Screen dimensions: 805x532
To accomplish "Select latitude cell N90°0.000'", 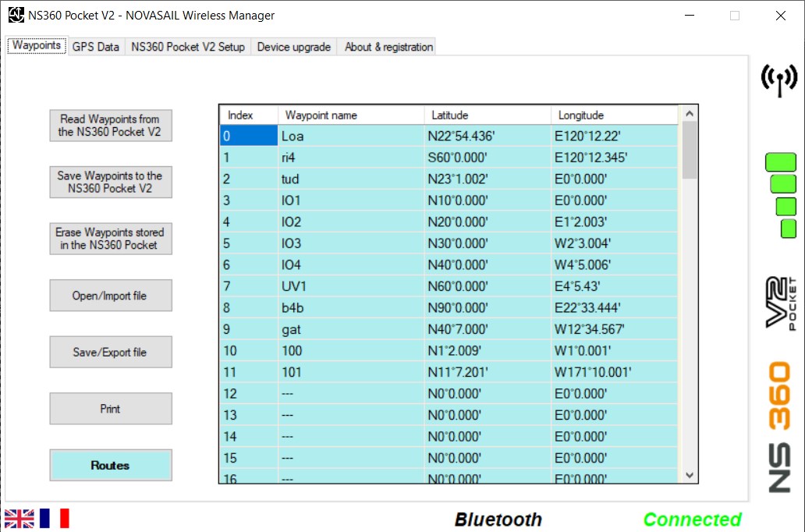I will [x=488, y=307].
